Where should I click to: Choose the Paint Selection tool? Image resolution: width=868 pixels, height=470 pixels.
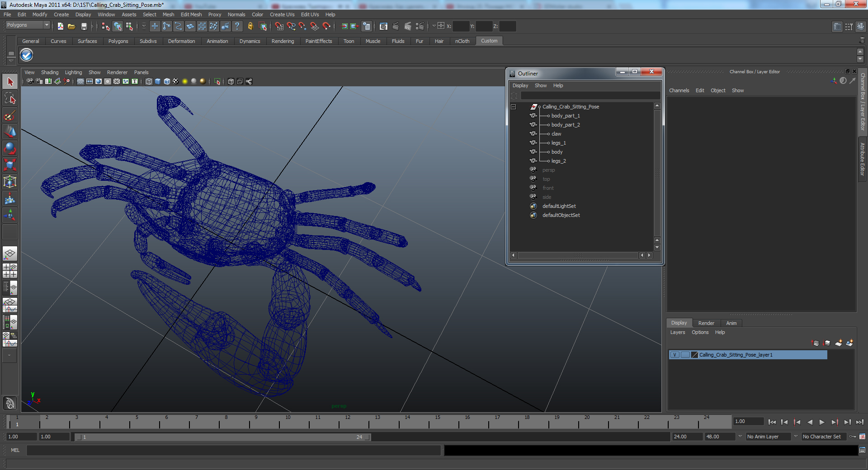(x=10, y=115)
